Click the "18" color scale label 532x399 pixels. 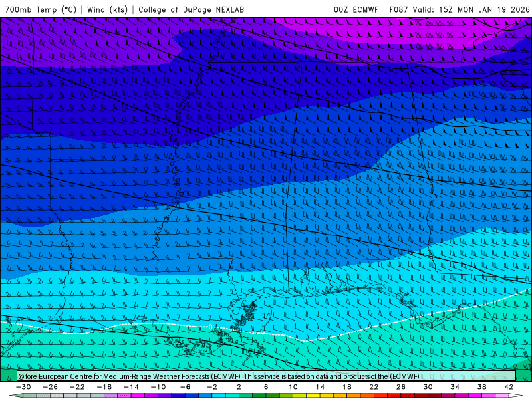[x=347, y=387]
